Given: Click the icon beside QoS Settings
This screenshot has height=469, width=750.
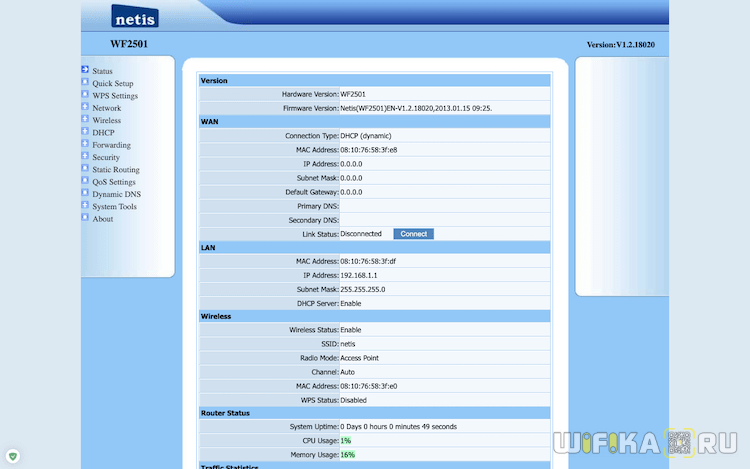Looking at the screenshot, I should click(85, 180).
